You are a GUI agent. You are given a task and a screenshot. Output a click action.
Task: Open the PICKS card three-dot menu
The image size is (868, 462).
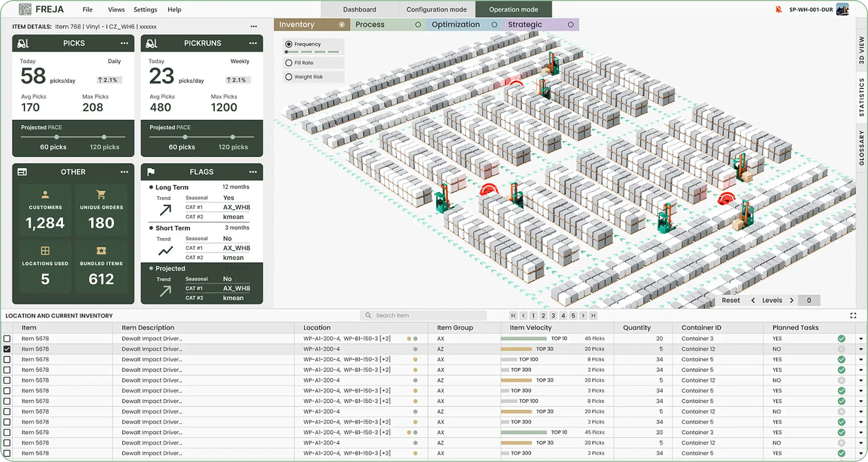[124, 43]
